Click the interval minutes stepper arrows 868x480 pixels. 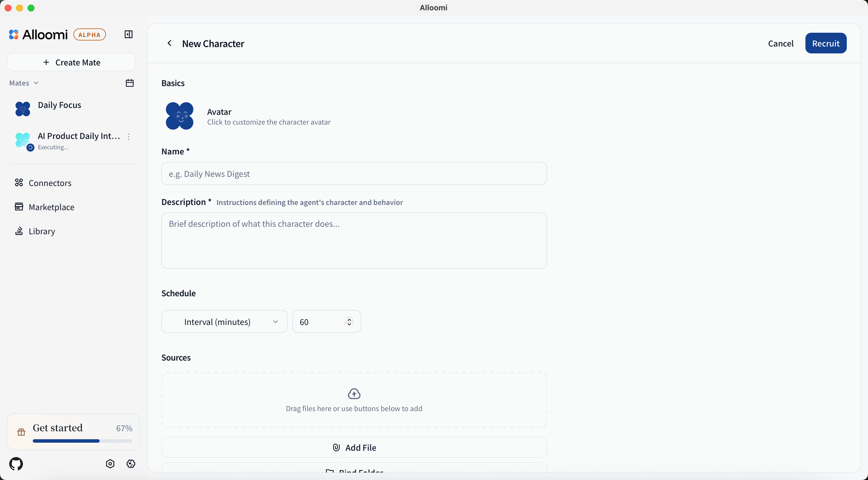pyautogui.click(x=349, y=322)
